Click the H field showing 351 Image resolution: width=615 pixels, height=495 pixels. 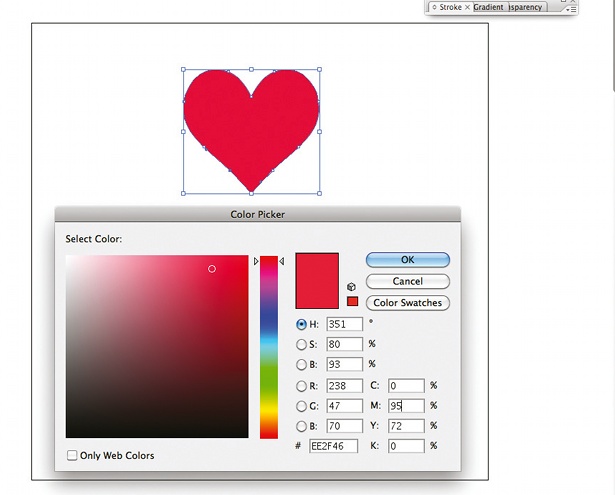point(344,324)
